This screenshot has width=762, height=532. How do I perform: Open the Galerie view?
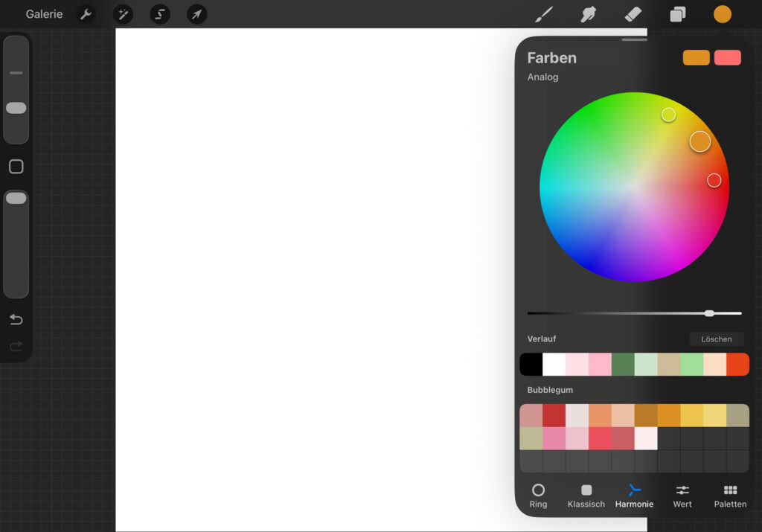coord(44,14)
